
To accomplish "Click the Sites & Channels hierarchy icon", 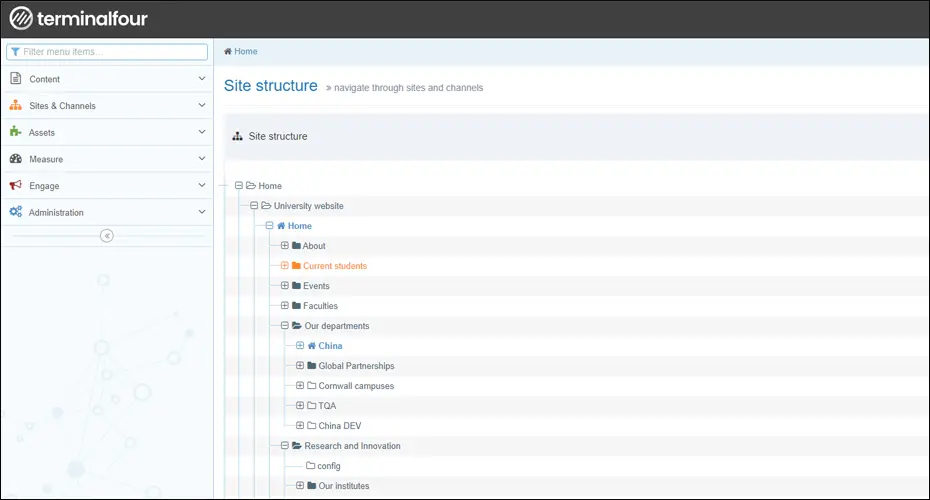I will tap(16, 105).
